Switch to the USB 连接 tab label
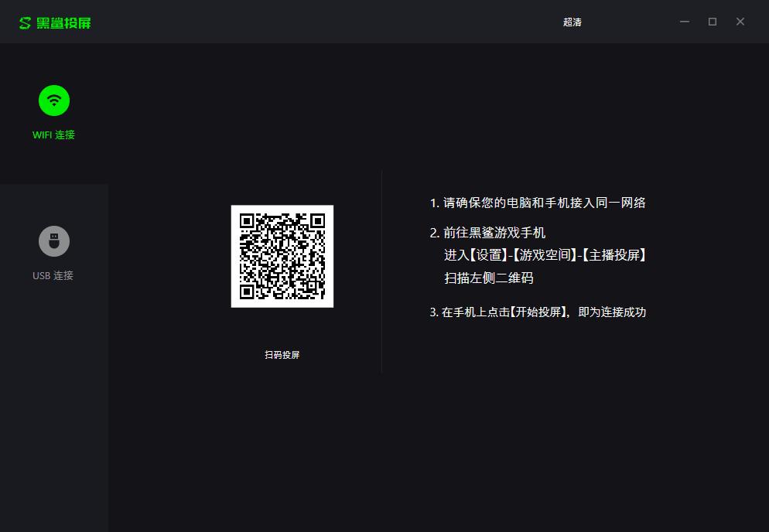769x532 pixels. tap(53, 275)
